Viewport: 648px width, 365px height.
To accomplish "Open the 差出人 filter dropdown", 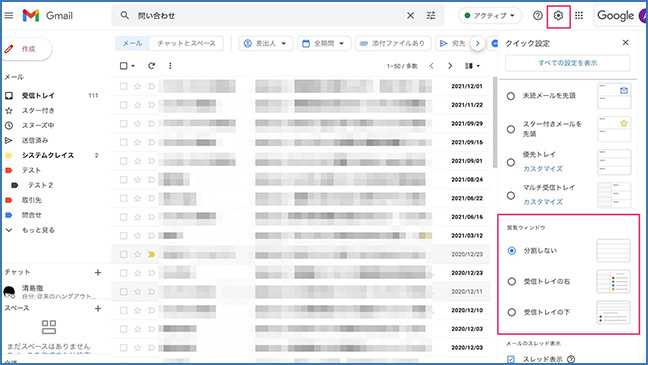I will click(266, 43).
